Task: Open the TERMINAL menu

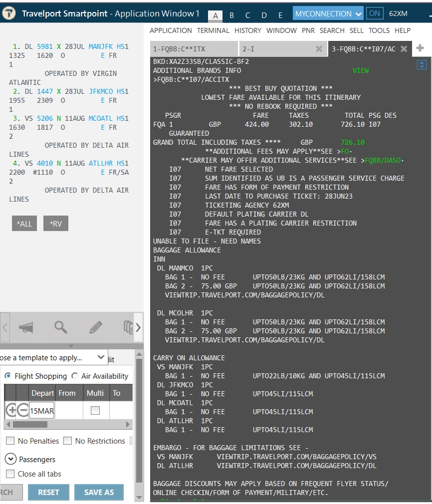Action: point(213,30)
